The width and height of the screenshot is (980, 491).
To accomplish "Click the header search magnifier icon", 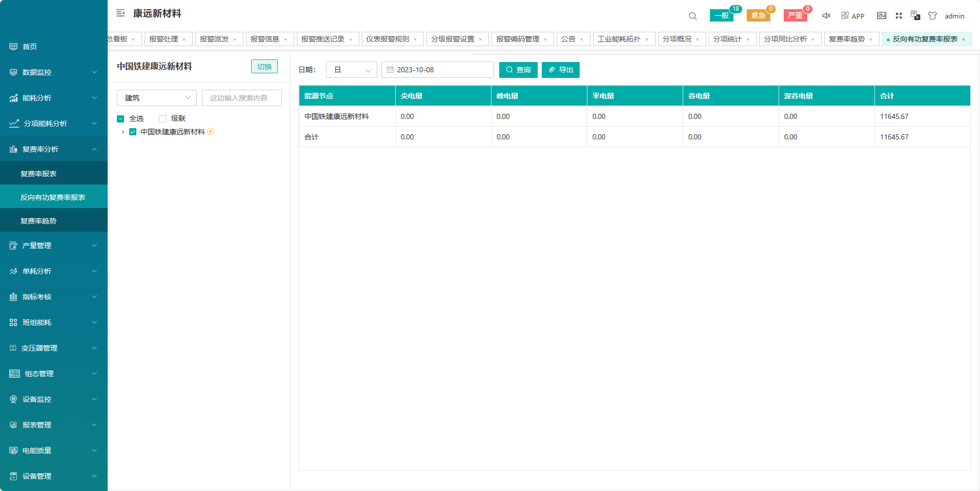I will [x=692, y=16].
